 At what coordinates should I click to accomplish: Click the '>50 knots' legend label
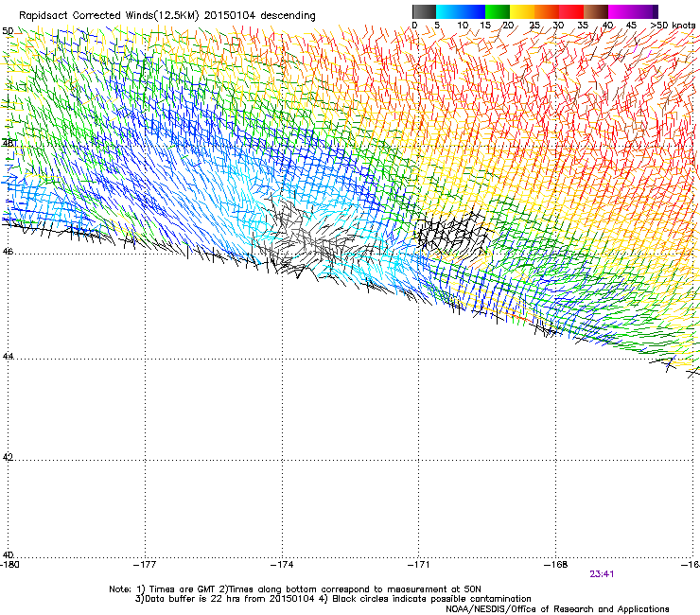click(x=673, y=26)
